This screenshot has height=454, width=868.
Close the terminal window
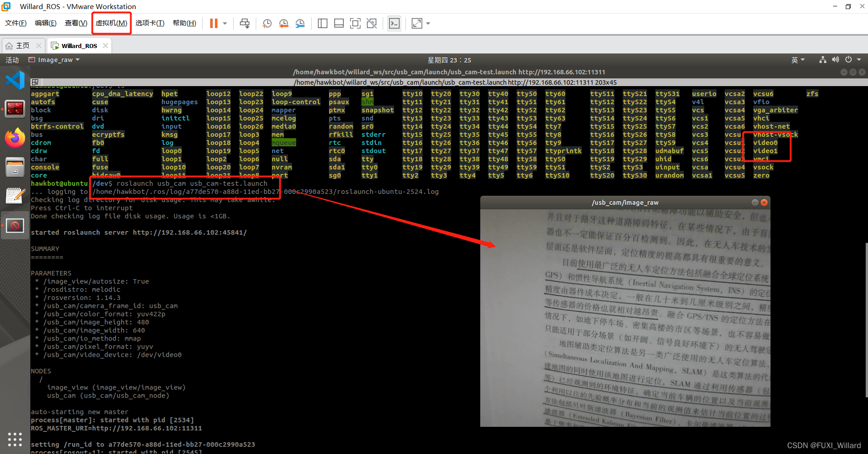862,72
